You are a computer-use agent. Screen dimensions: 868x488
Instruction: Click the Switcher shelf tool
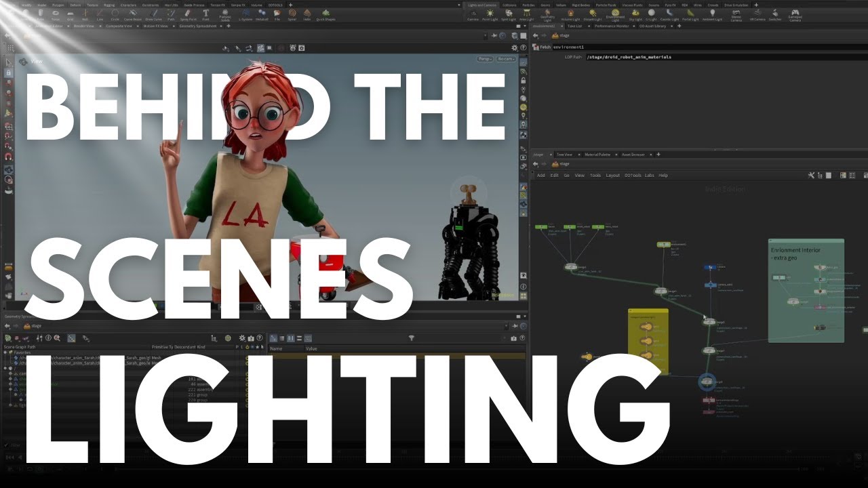[775, 15]
